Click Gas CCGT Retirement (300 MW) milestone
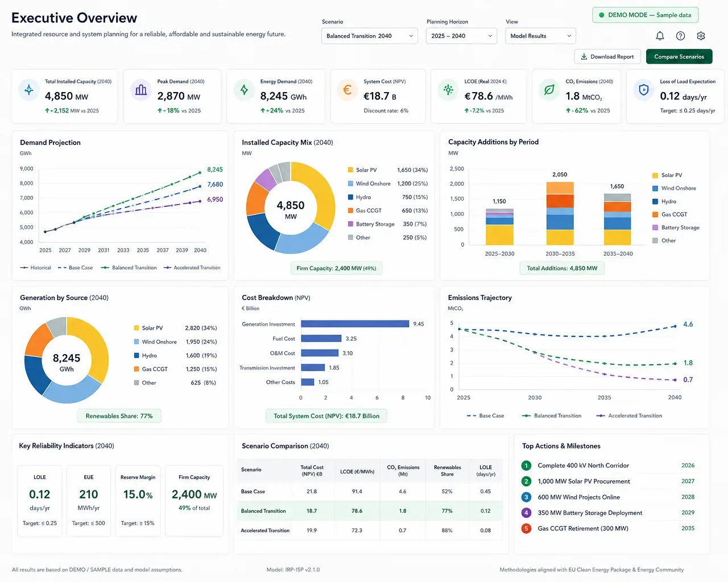This screenshot has width=728, height=582. (x=608, y=529)
